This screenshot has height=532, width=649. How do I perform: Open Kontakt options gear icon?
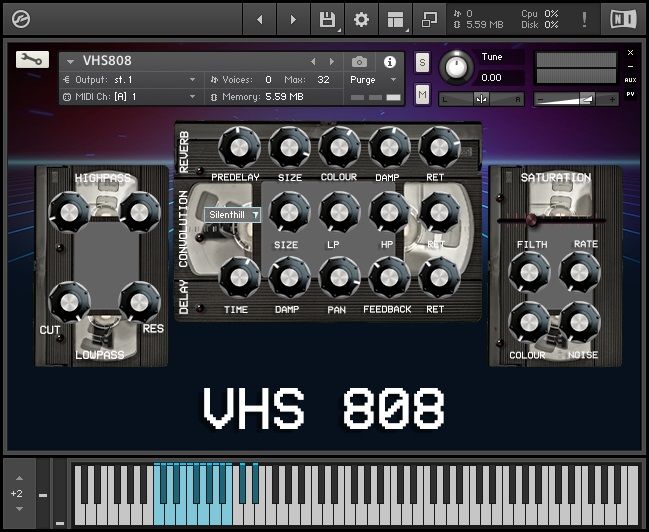[361, 19]
